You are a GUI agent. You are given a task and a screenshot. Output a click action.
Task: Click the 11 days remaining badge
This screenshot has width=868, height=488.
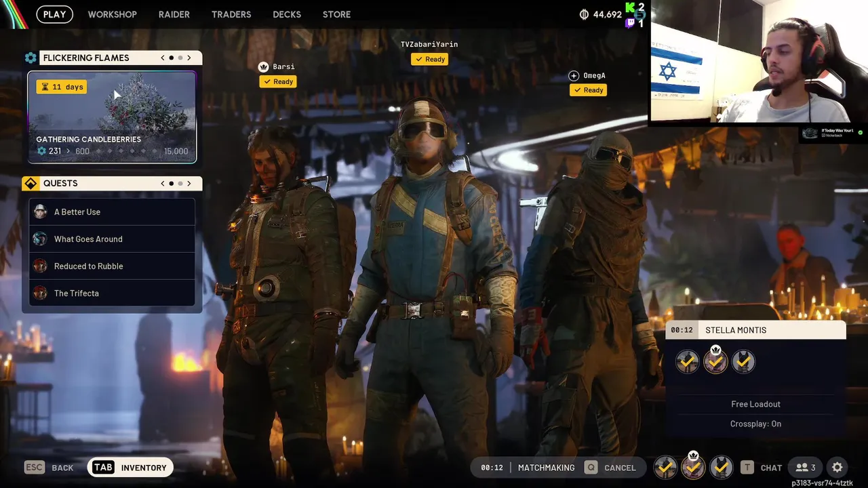click(x=62, y=87)
